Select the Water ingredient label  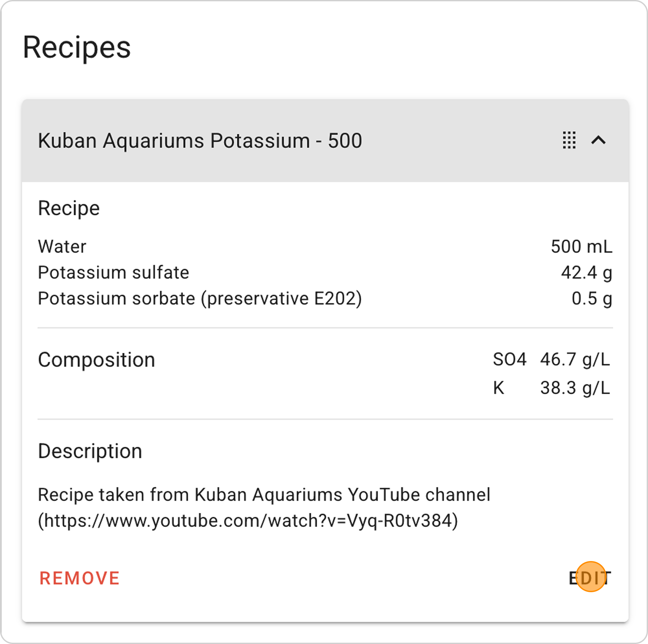click(62, 247)
